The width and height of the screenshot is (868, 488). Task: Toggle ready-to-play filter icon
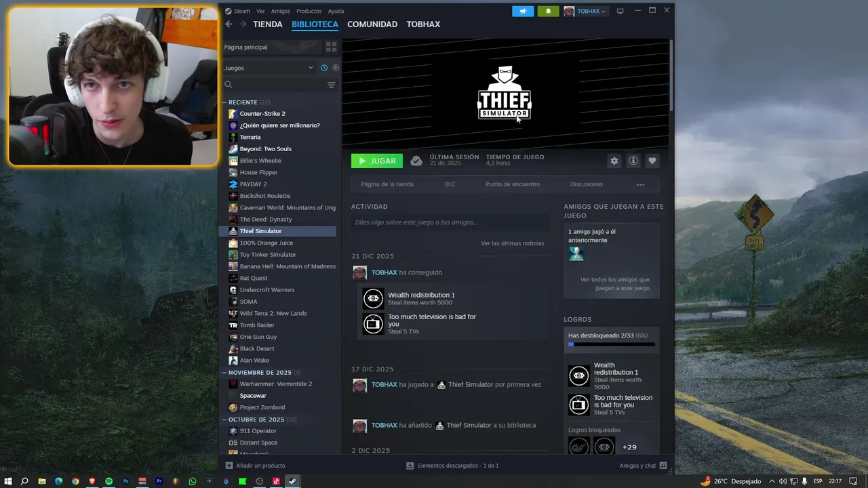(x=336, y=68)
